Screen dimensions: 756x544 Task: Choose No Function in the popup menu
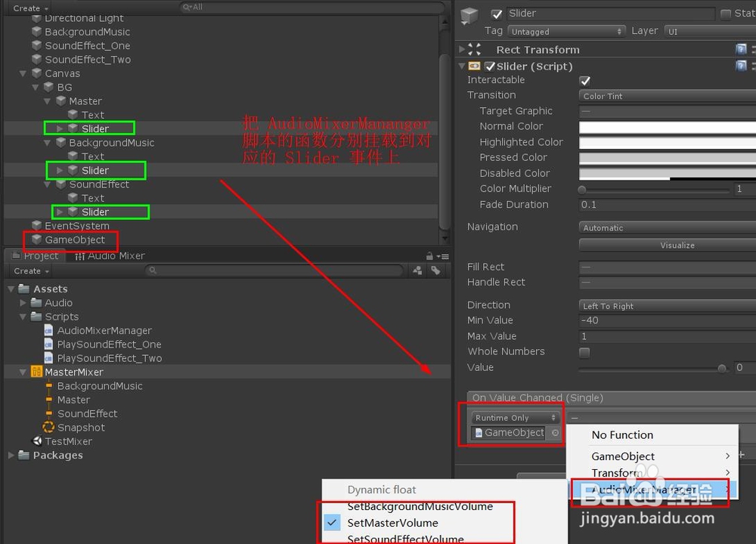tap(622, 434)
